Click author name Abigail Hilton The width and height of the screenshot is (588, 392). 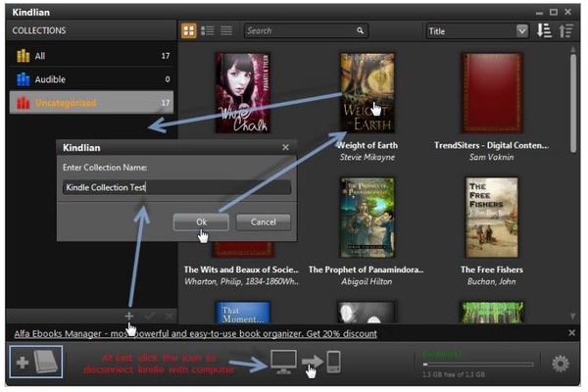pos(367,281)
